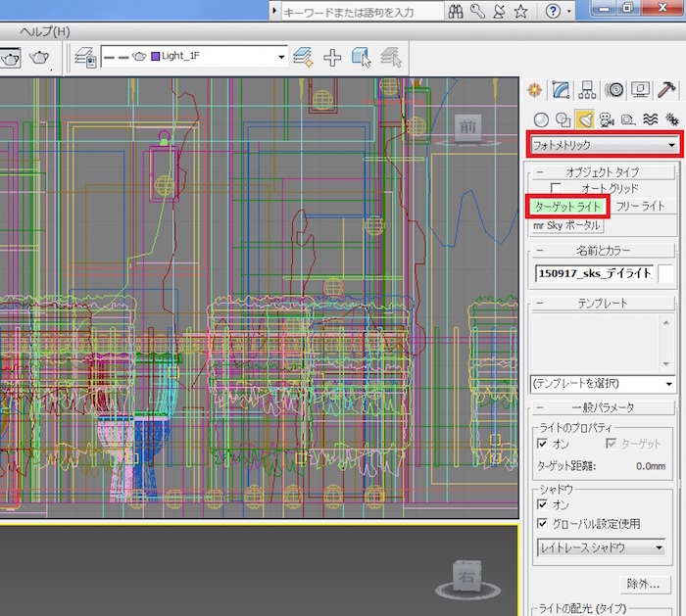Viewport: 686px width, 616px height.
Task: Click the Systems gears category icon
Action: click(x=671, y=119)
